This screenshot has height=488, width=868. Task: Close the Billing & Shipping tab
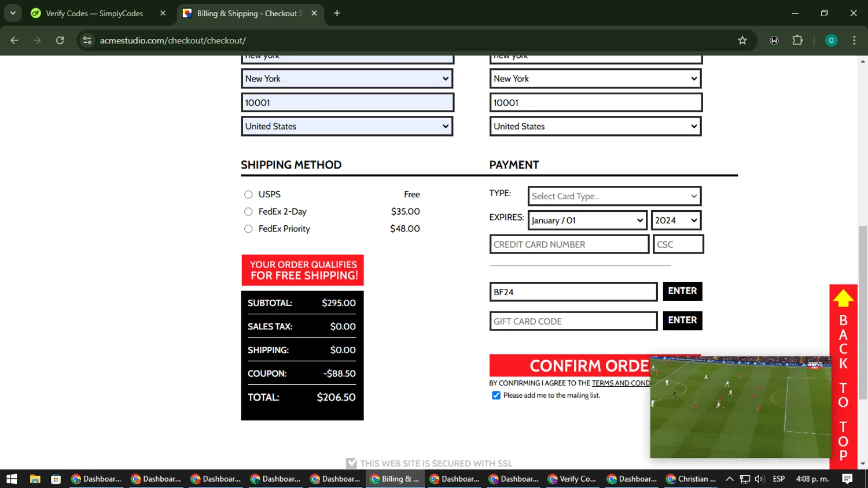(314, 13)
